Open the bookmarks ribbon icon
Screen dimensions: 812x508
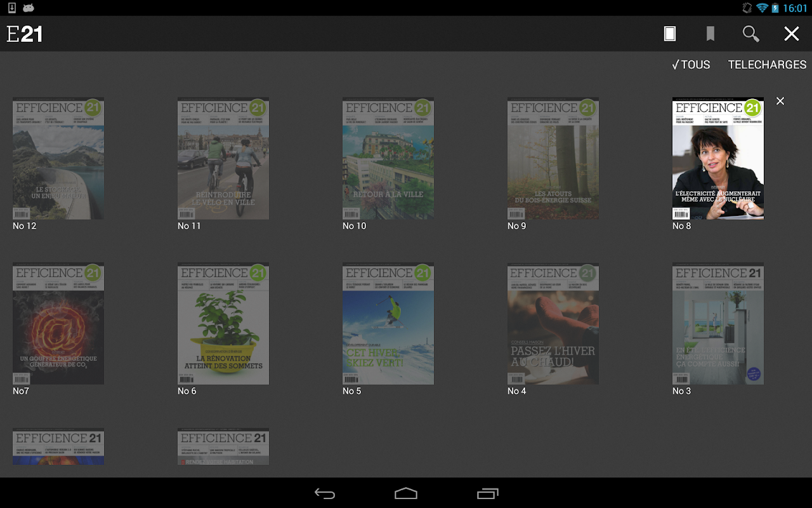point(710,34)
